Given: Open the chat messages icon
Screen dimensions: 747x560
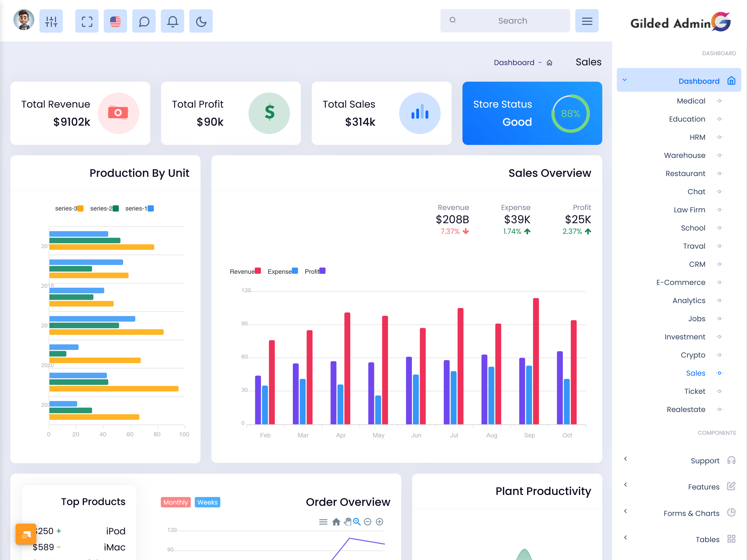Looking at the screenshot, I should 144,21.
